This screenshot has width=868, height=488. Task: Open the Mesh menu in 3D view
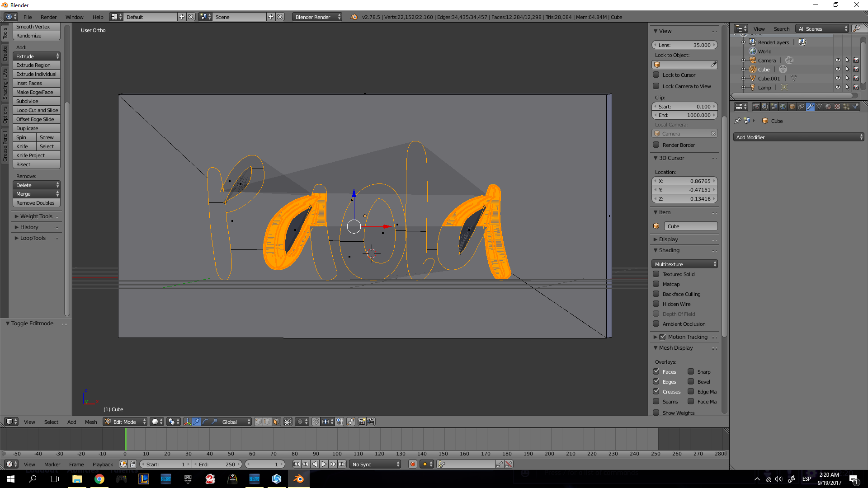[91, 422]
